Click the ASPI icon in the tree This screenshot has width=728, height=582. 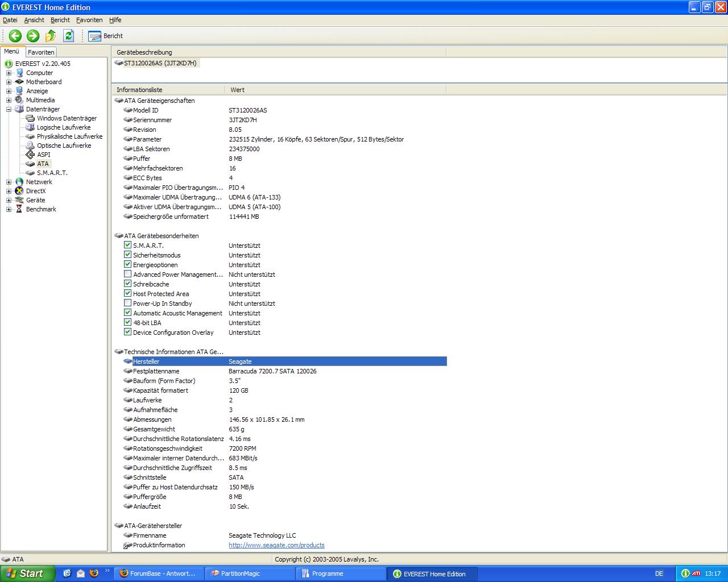point(30,155)
